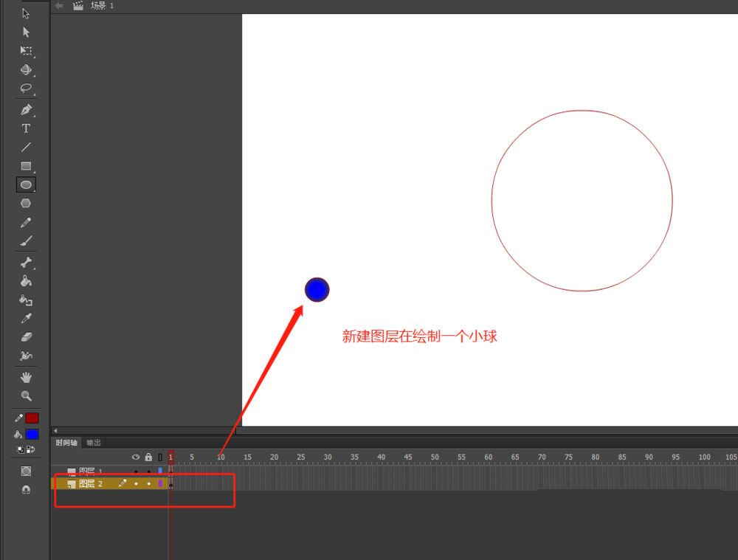Toggle visibility of all layers eye icon
738x560 pixels.
pos(136,457)
